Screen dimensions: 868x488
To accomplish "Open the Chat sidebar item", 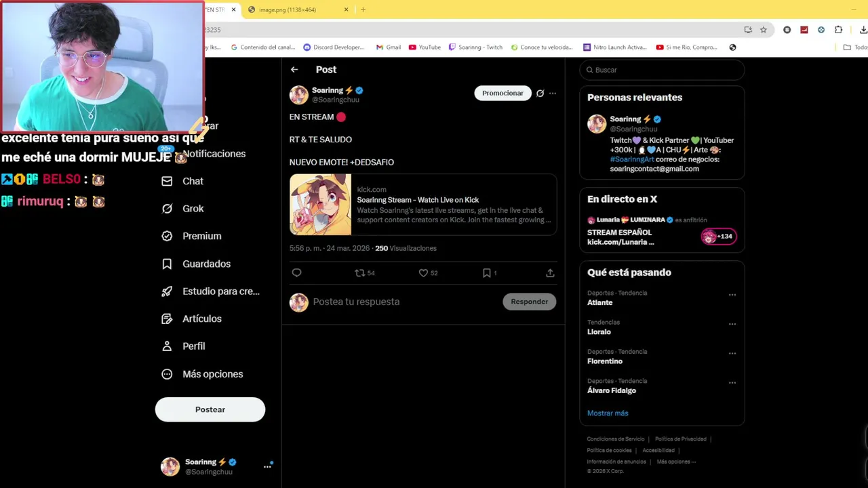I will coord(182,181).
